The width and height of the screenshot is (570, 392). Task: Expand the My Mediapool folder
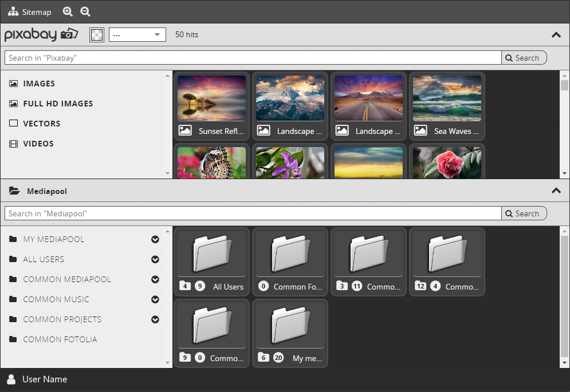tap(155, 239)
